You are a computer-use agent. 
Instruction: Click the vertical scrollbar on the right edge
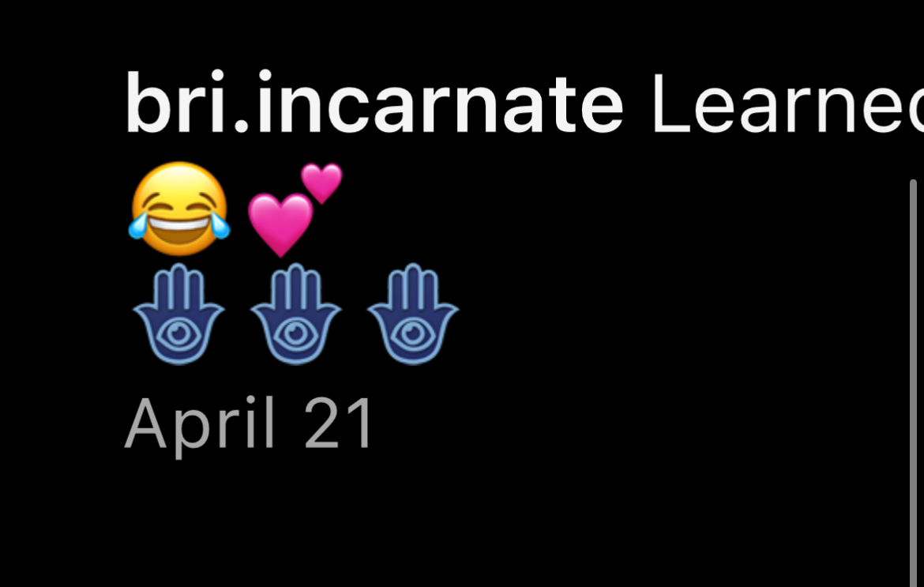point(913,383)
